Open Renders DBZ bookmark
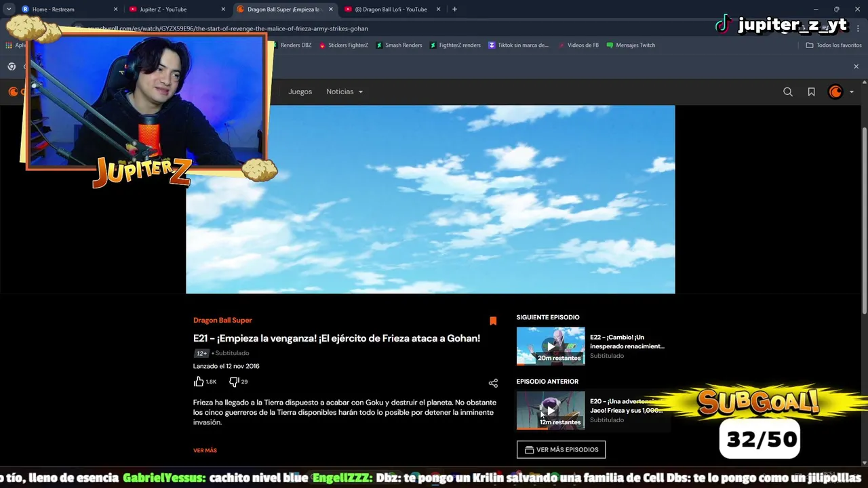868x488 pixels. [x=292, y=45]
